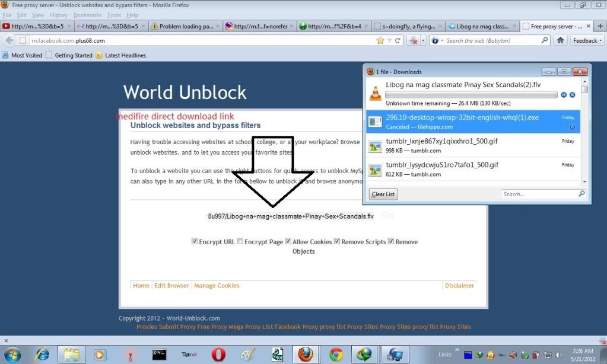This screenshot has width=607, height=364.
Task: Switch to the s-doingfly, a flying tab
Action: pos(408,26)
